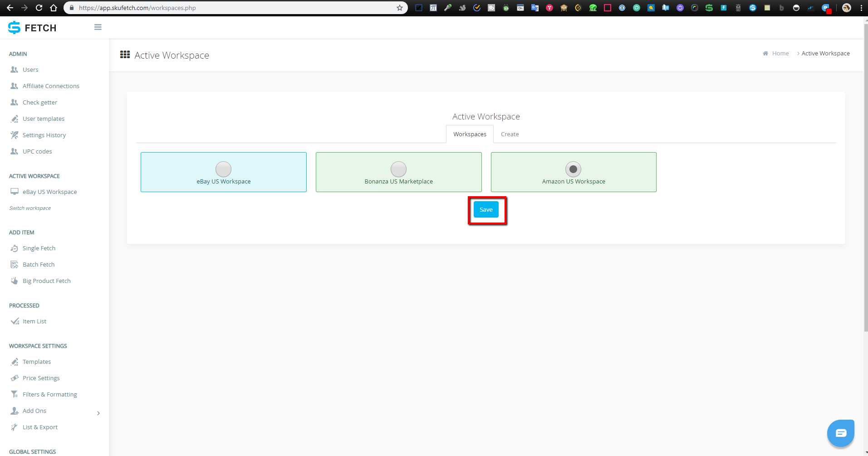
Task: Expand the Add Ons submenu chevron
Action: (x=98, y=413)
